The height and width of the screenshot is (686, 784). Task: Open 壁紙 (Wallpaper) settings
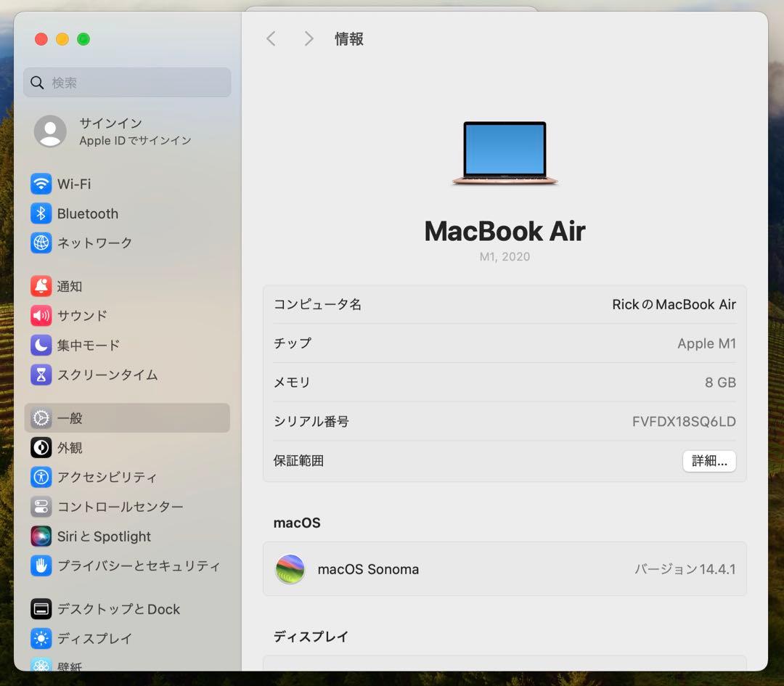41,665
